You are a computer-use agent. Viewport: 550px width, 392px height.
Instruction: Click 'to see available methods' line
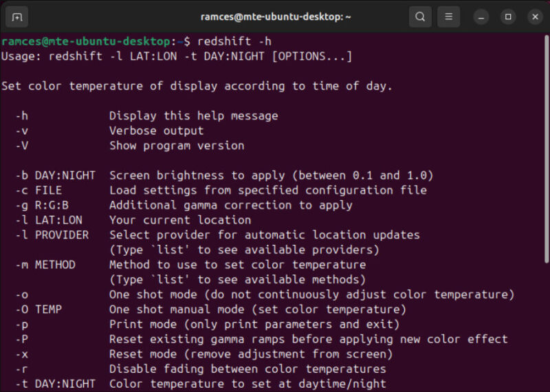[x=237, y=280]
